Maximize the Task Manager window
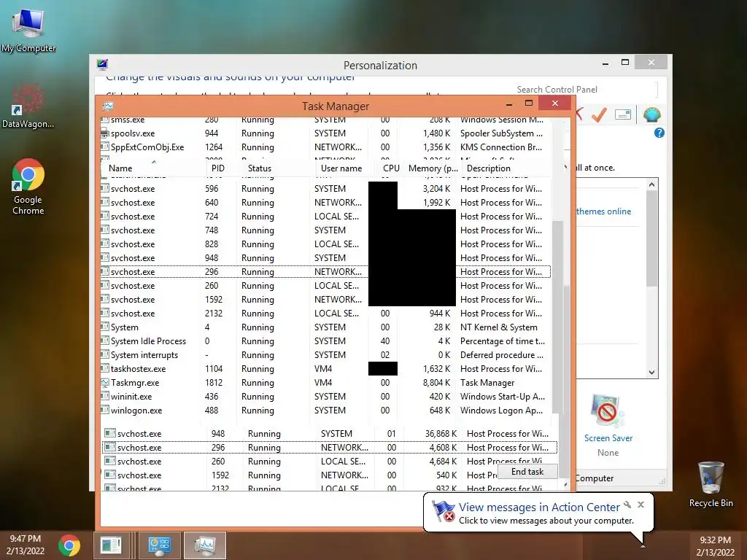The height and width of the screenshot is (560, 747). click(x=528, y=103)
